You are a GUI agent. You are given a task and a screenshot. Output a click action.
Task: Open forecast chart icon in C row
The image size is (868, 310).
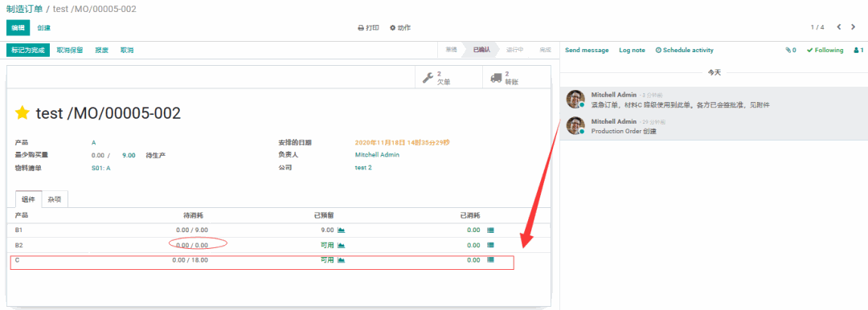point(341,260)
